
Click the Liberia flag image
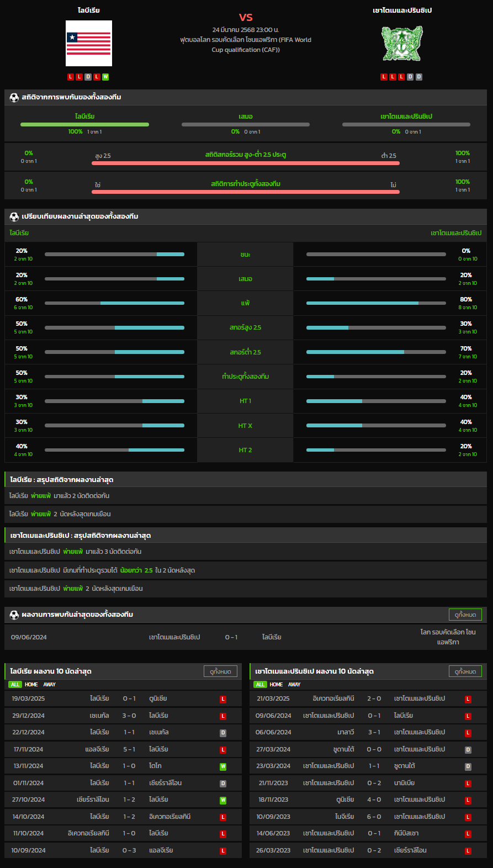point(89,44)
